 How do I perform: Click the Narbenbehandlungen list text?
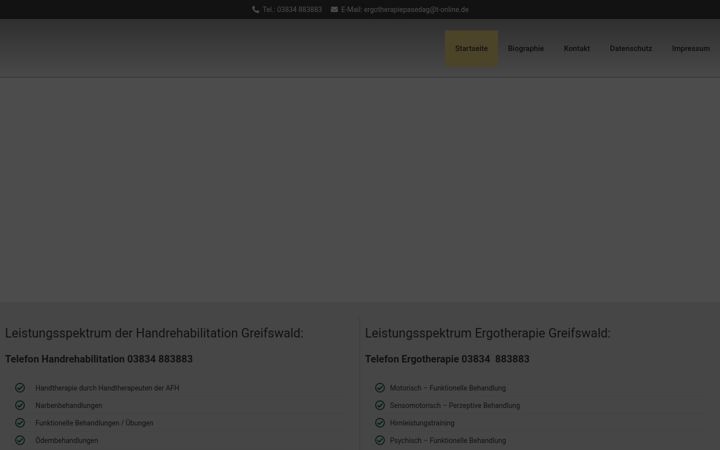coord(69,405)
